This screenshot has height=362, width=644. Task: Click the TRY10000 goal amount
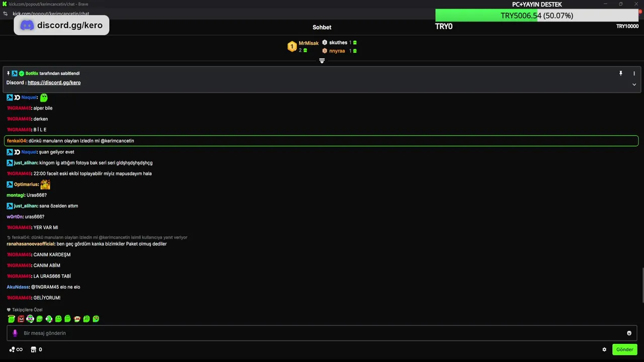[x=627, y=26]
